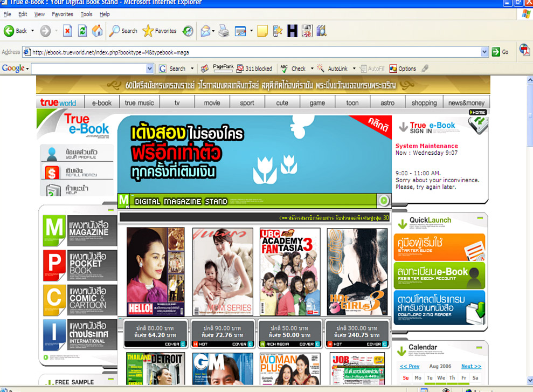Click the AutoLink button on the Google toolbar
533x392 pixels.
tap(333, 68)
